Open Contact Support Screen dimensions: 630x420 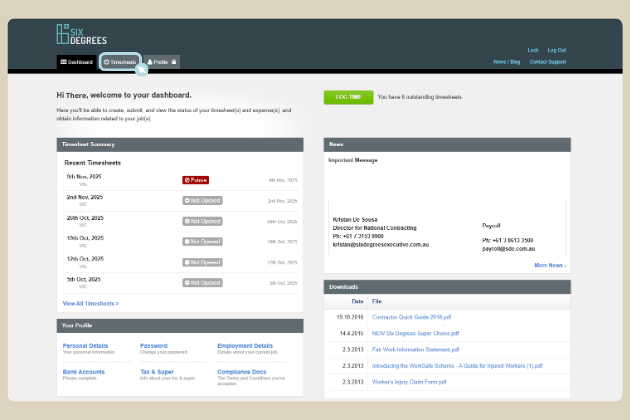(x=548, y=62)
